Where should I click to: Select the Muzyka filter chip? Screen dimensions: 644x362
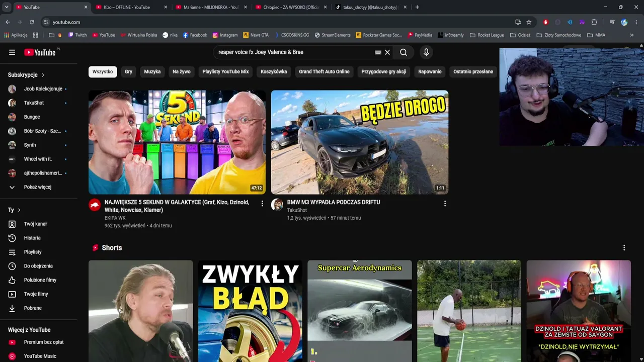click(x=152, y=72)
